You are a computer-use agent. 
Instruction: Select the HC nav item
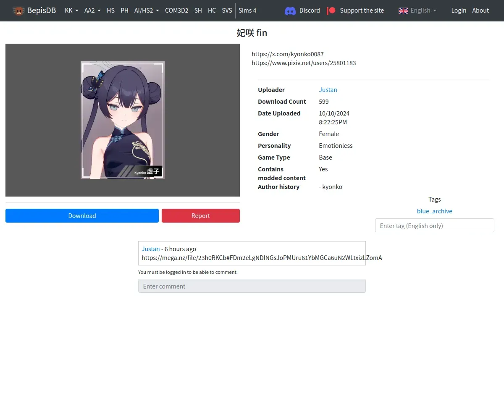click(212, 10)
